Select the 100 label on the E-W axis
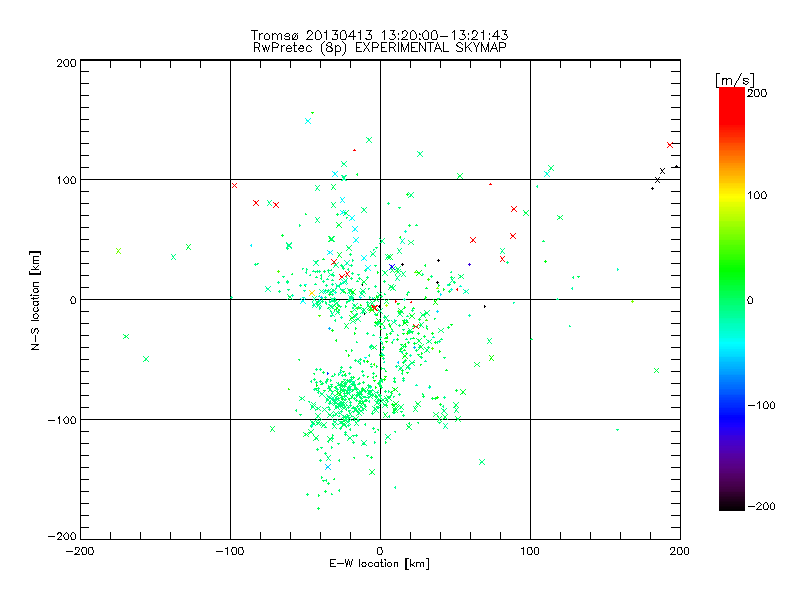This screenshot has width=800, height=600. coord(530,551)
